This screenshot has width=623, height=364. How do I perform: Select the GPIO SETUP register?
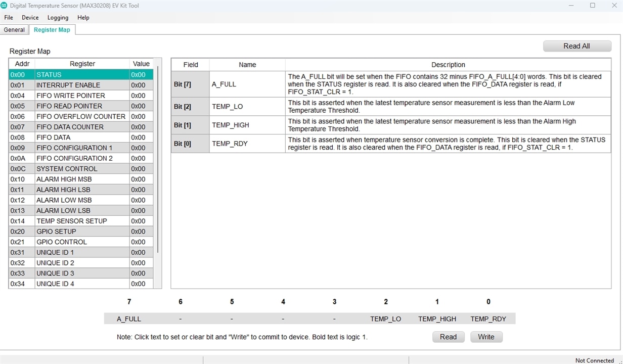point(81,232)
